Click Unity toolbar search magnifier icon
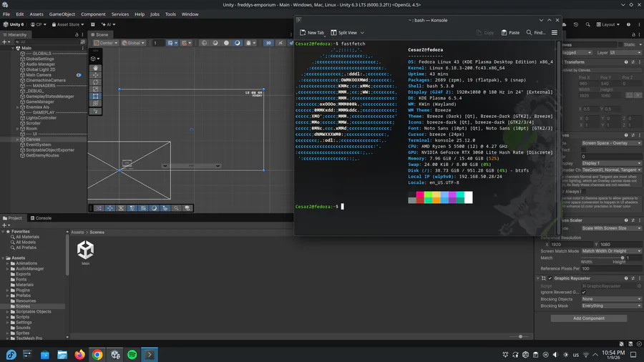 587,24
